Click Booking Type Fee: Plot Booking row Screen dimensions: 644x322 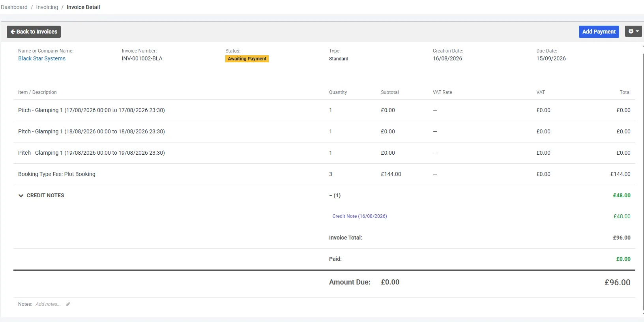pyautogui.click(x=324, y=174)
